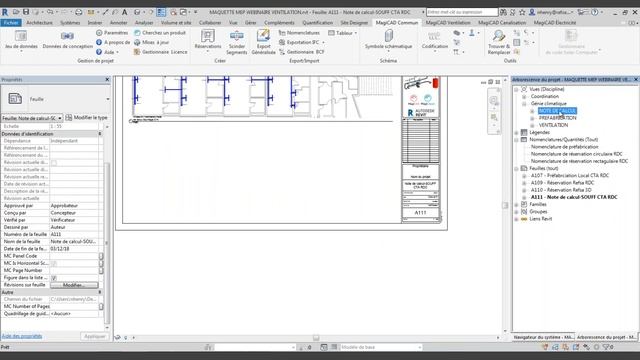Open Aide dropdown
This screenshot has width=640, height=360.
click(108, 52)
